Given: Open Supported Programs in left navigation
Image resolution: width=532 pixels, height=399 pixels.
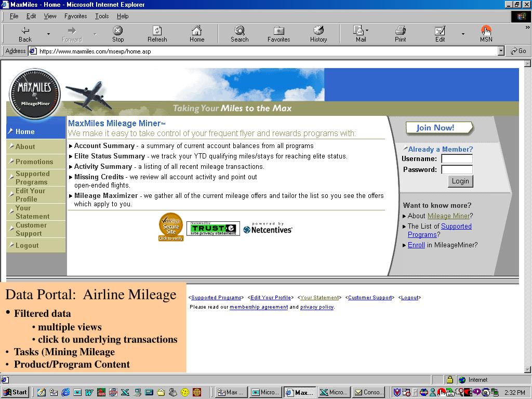Looking at the screenshot, I should (x=36, y=178).
